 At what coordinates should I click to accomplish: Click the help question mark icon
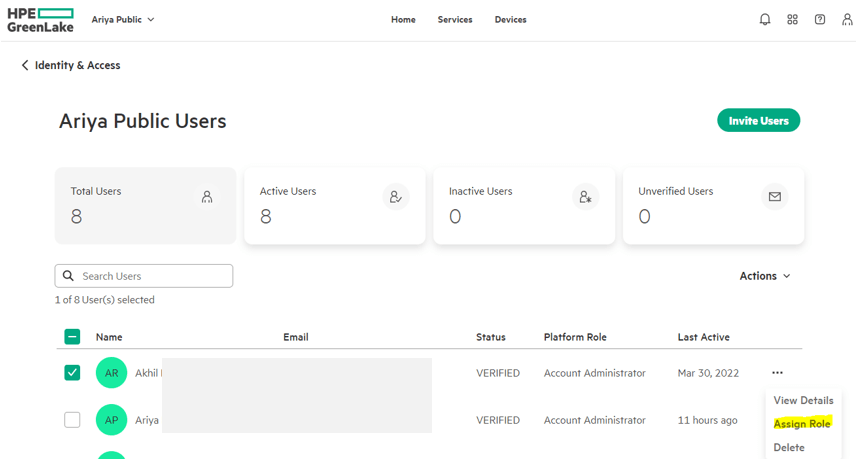coord(820,19)
